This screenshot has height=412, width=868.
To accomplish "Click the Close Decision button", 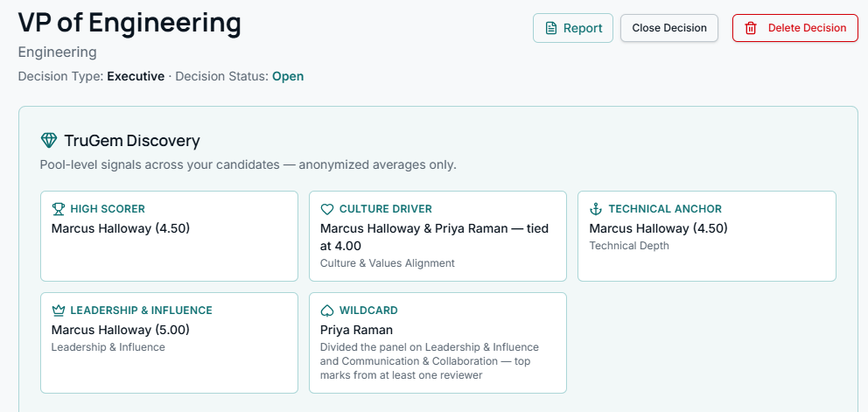I will click(x=669, y=28).
